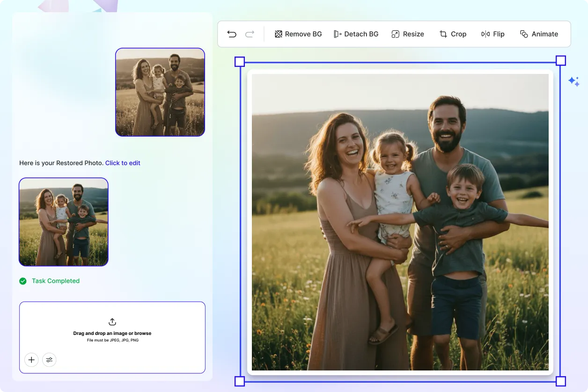Click the green Task Completed checkmark icon
The width and height of the screenshot is (588, 392).
click(x=23, y=281)
